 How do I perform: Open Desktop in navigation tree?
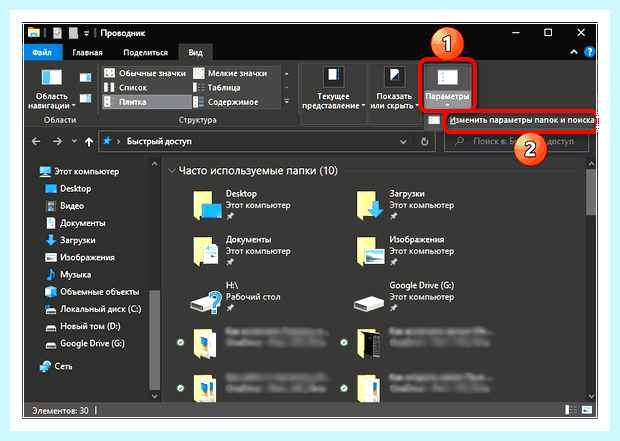click(x=68, y=189)
